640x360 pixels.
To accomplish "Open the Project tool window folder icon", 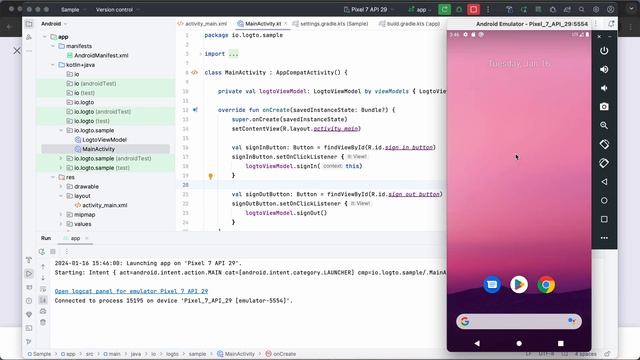I will (29, 24).
